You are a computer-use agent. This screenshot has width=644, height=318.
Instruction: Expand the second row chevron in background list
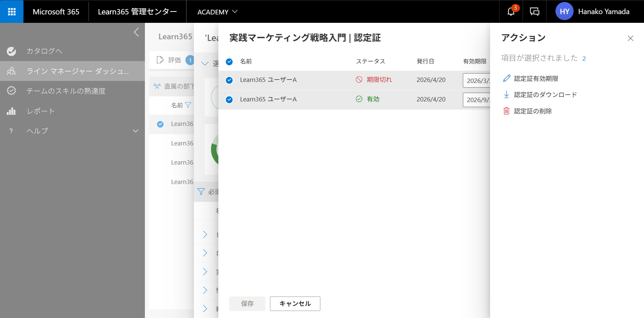205,253
